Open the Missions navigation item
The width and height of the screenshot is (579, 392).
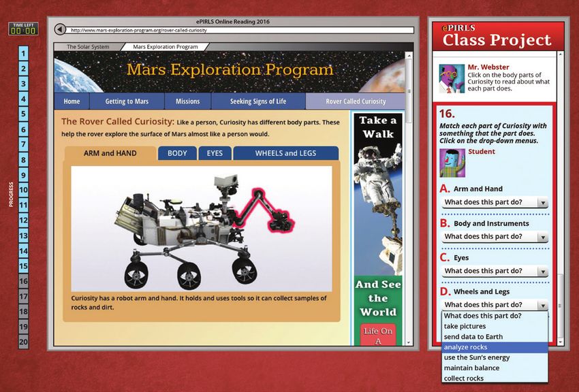point(187,101)
